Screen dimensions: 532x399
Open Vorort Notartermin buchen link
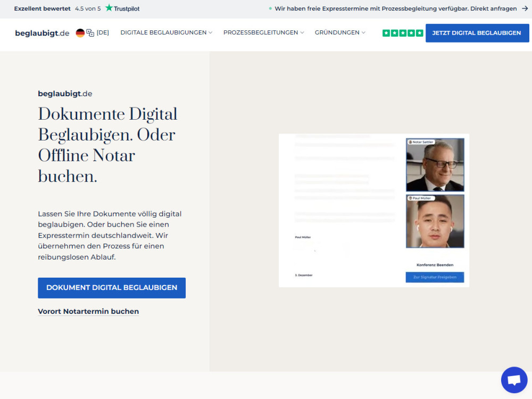[x=88, y=311]
